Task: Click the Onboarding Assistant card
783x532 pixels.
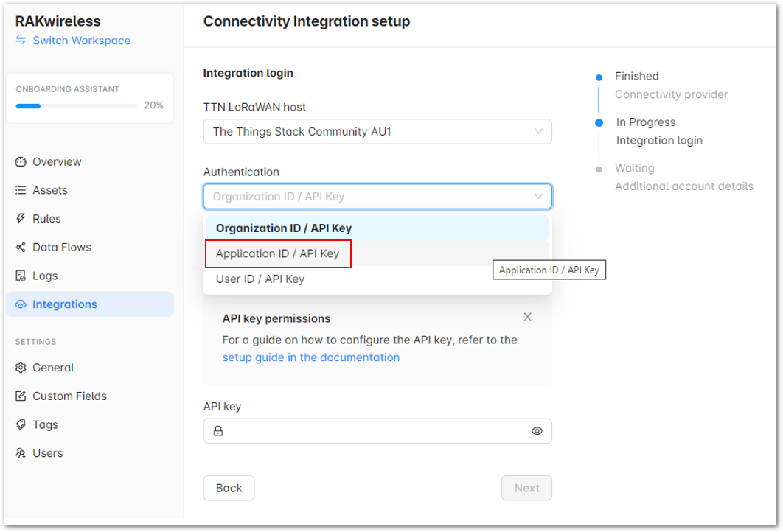Action: pos(90,98)
